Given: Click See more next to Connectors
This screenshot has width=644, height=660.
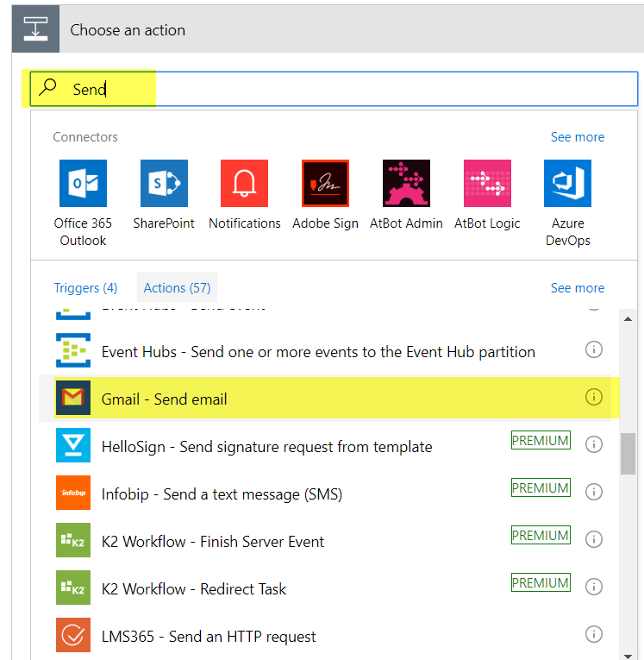Looking at the screenshot, I should tap(578, 137).
